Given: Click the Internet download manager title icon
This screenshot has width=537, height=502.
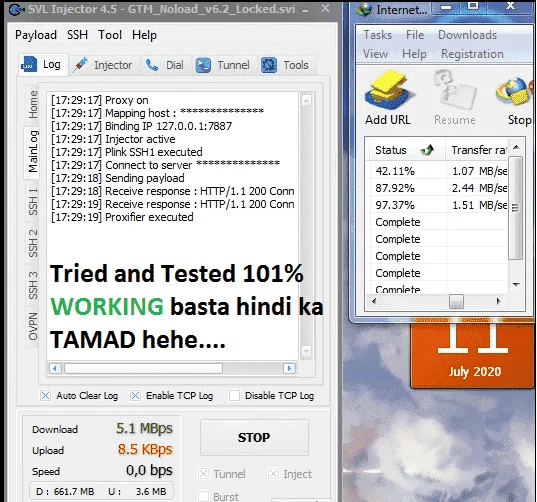Looking at the screenshot, I should tap(364, 9).
